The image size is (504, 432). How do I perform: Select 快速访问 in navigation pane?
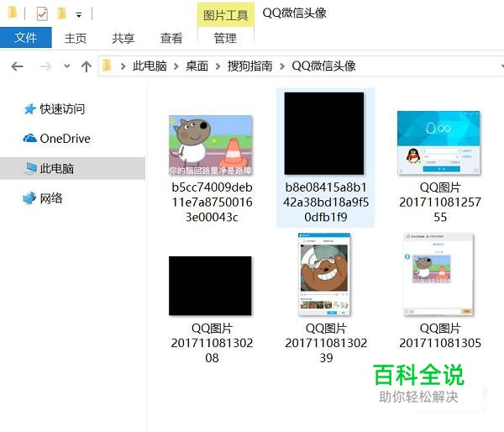pos(62,109)
